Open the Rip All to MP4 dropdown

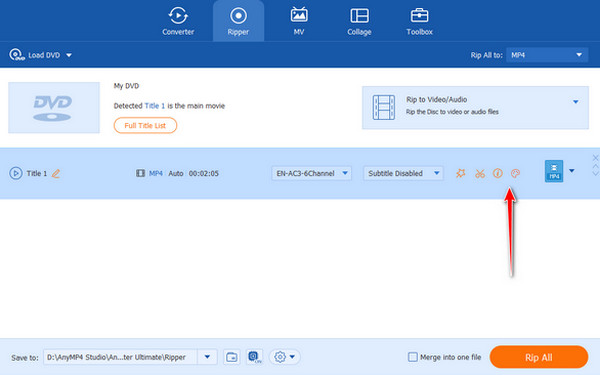pos(547,55)
